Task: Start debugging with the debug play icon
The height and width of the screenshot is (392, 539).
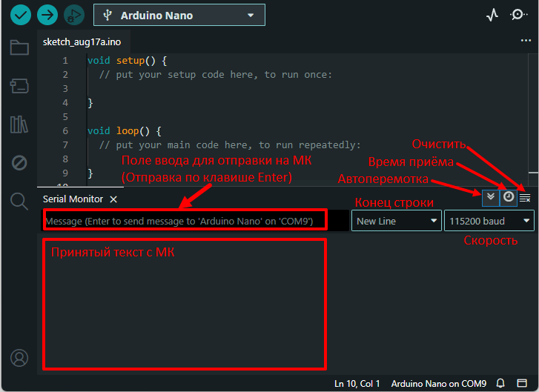Action: 74,15
